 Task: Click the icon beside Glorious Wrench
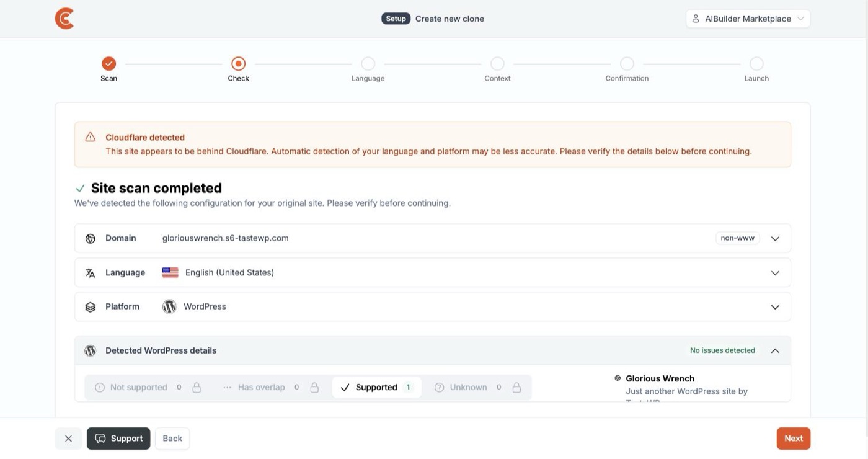[x=618, y=378]
